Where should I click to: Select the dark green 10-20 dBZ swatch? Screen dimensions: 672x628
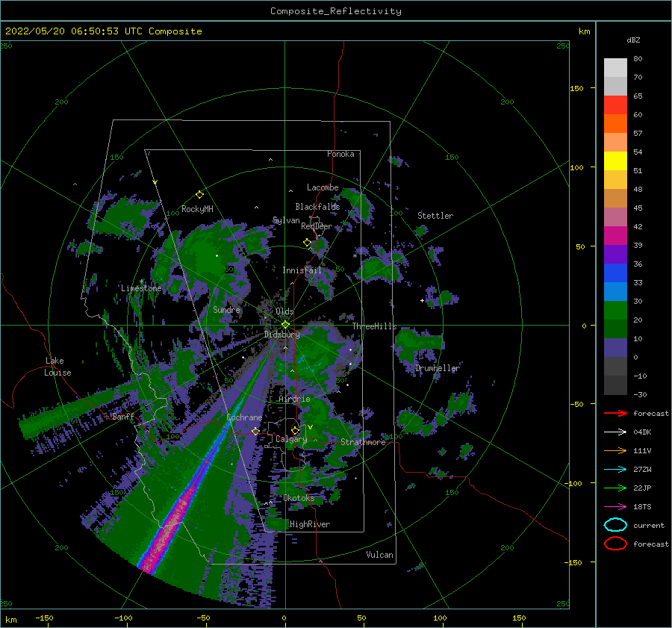(615, 329)
